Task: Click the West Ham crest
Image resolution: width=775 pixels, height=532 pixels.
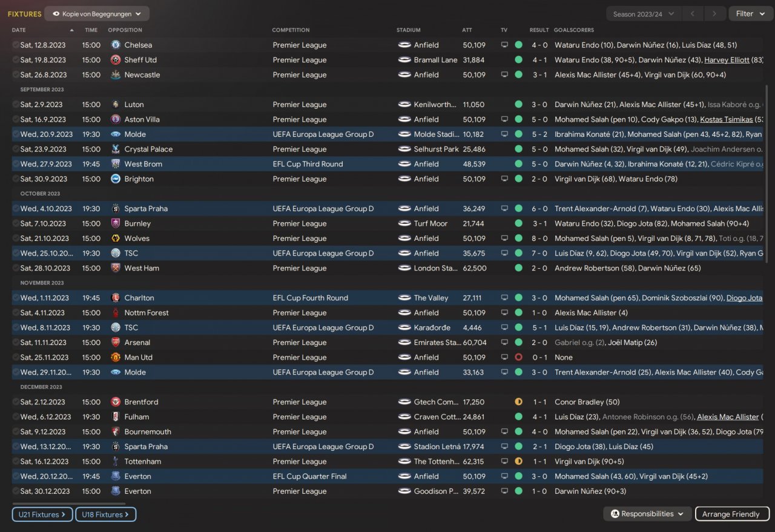Action: [x=116, y=268]
